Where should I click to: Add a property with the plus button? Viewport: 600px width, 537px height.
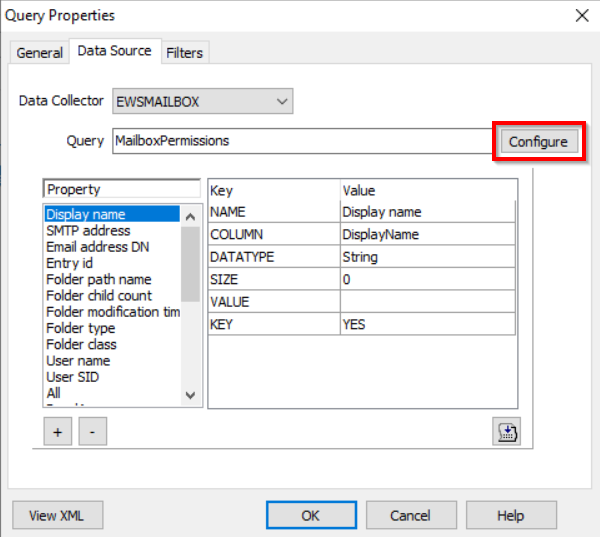(x=58, y=431)
